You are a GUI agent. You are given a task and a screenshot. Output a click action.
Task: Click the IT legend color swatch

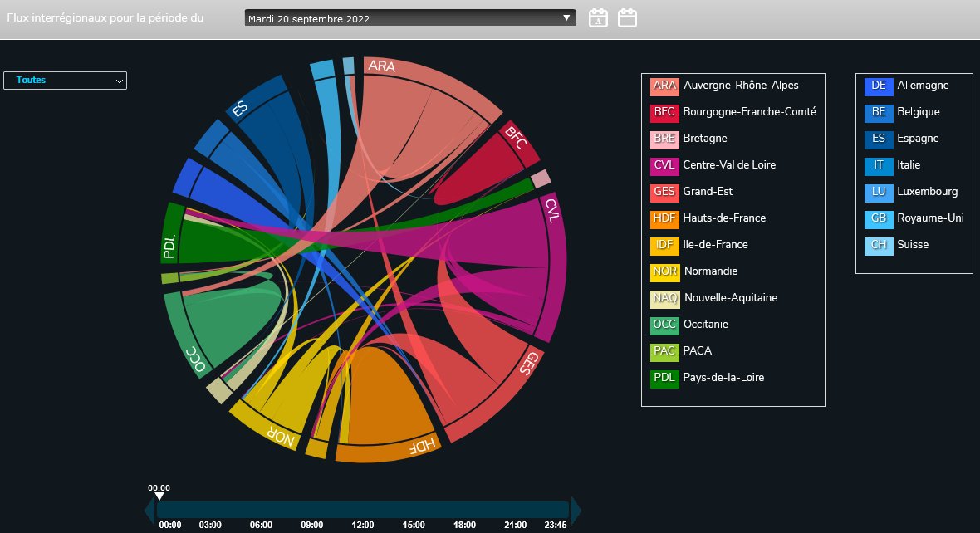coord(879,165)
